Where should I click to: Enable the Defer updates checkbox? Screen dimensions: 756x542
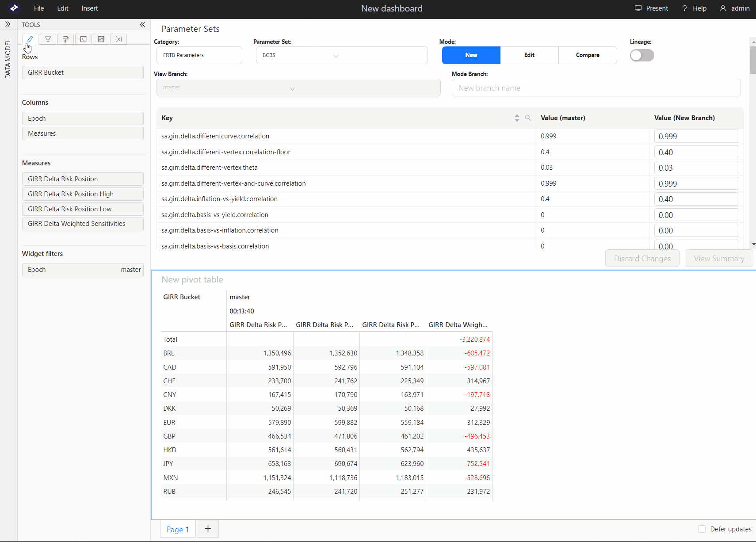point(702,529)
